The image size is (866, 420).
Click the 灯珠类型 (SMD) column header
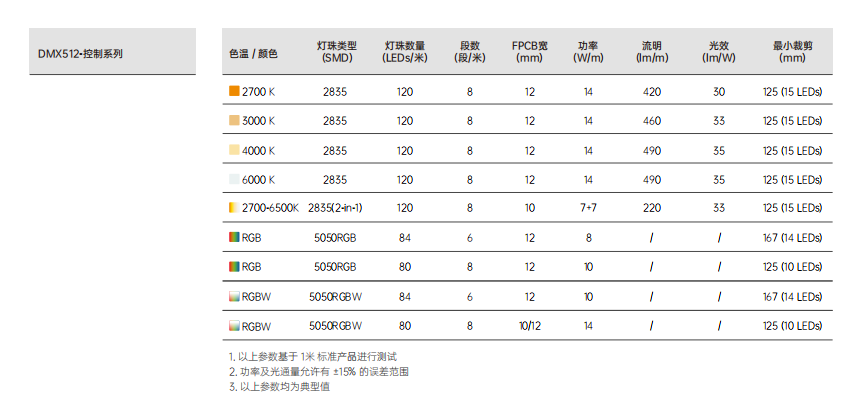[337, 51]
